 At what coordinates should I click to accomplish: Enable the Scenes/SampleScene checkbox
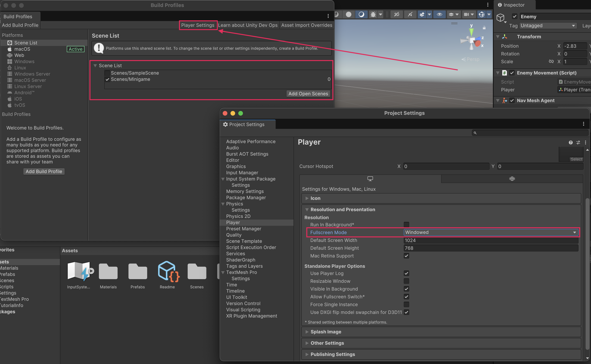[107, 73]
